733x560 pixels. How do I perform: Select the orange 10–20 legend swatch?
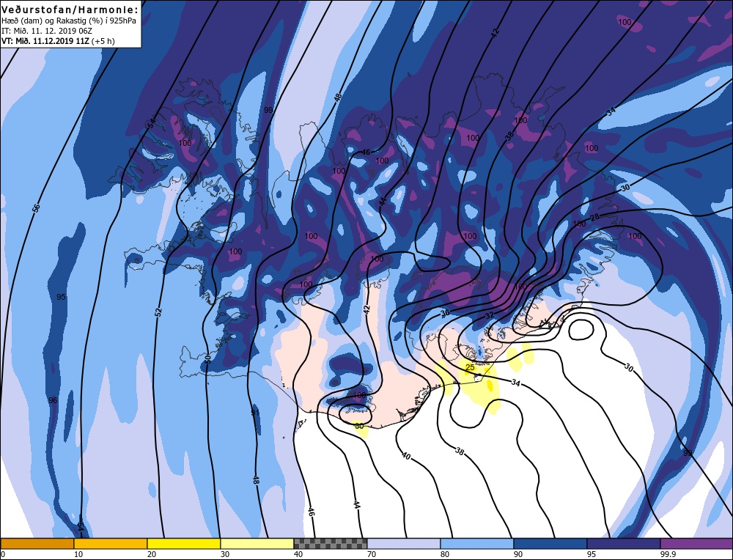111,543
